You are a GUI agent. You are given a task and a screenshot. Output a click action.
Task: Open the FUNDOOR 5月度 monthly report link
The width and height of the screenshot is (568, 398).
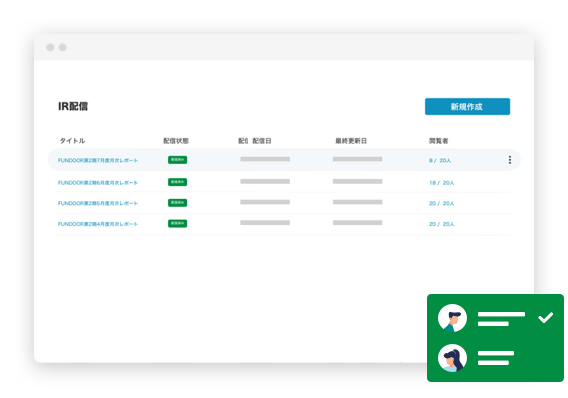pyautogui.click(x=98, y=204)
